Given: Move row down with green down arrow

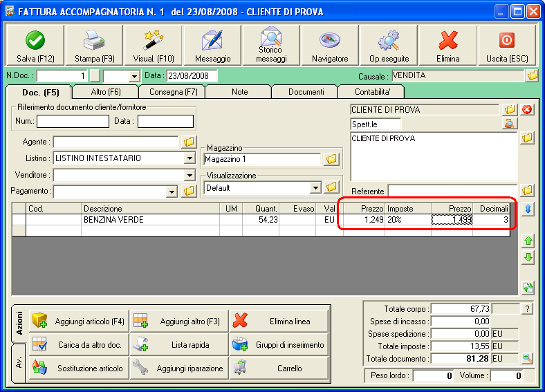Looking at the screenshot, I should (x=528, y=257).
